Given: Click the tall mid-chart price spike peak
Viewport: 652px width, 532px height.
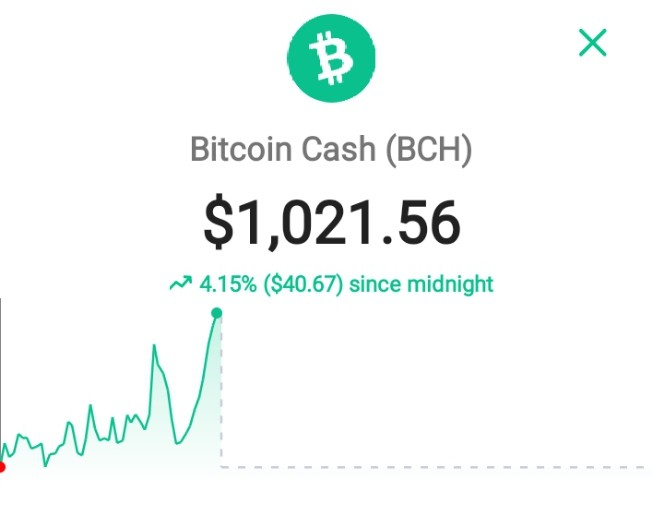Looking at the screenshot, I should coord(154,346).
